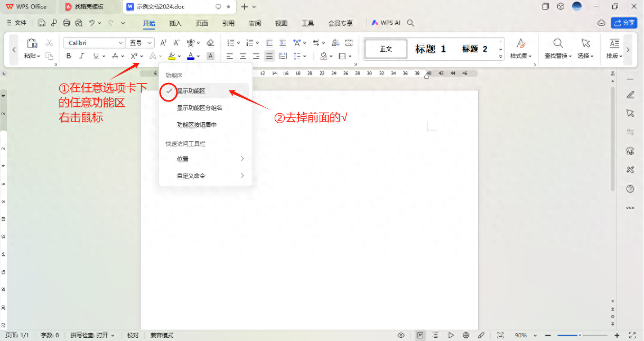Switch to the 审阅 tab
The image size is (644, 341).
tap(255, 23)
